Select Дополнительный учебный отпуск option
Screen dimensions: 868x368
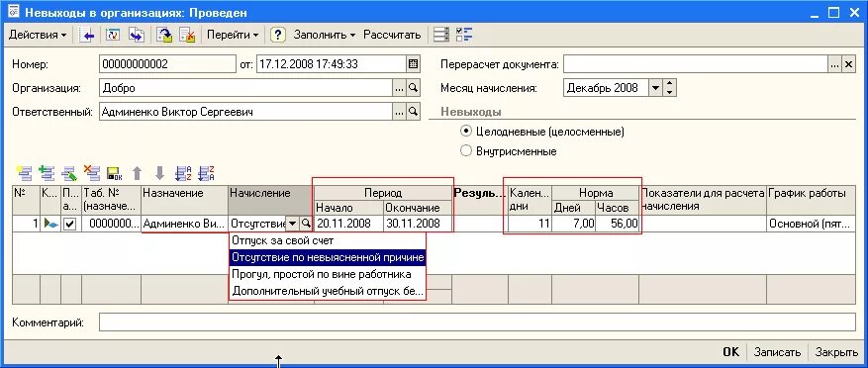328,291
